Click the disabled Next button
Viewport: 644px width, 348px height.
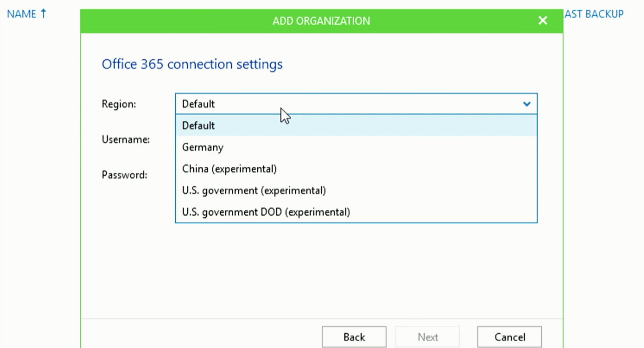(428, 337)
